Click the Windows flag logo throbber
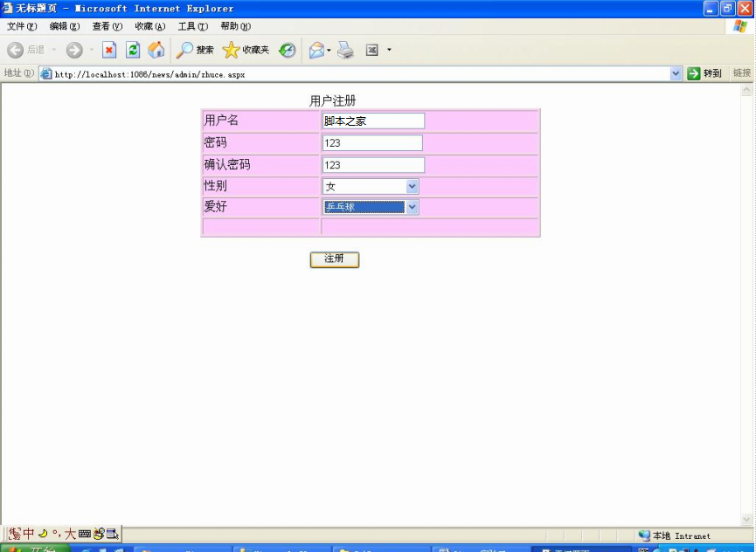 point(740,26)
